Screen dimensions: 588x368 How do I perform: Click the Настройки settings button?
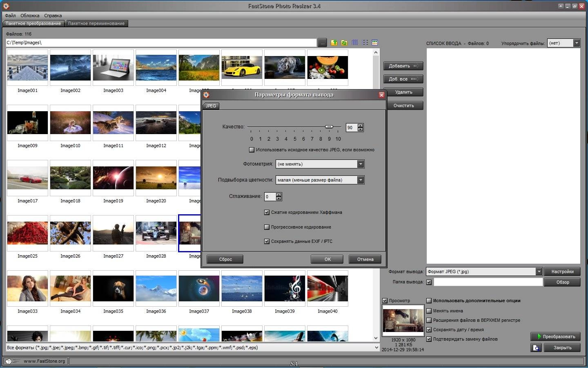click(562, 272)
